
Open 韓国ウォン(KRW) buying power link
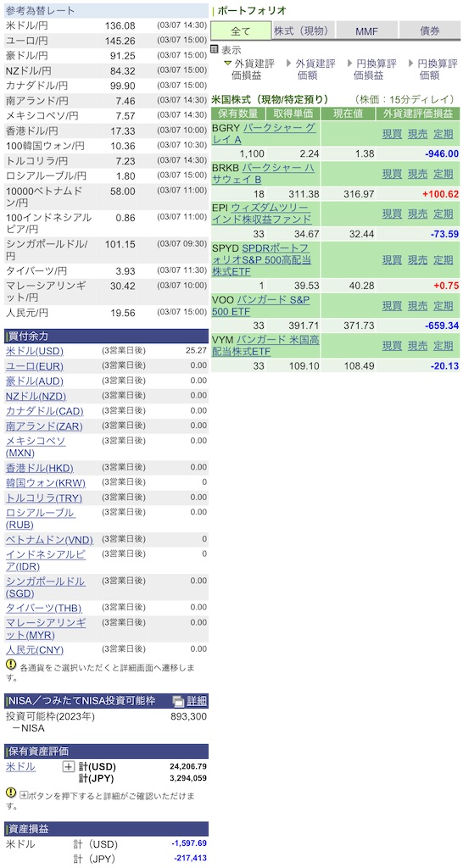point(46,482)
